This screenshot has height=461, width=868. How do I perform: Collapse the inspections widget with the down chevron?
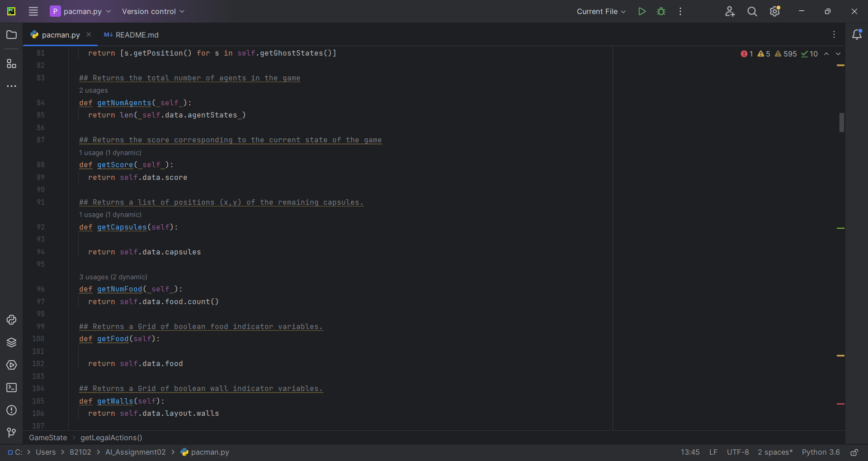click(x=839, y=54)
